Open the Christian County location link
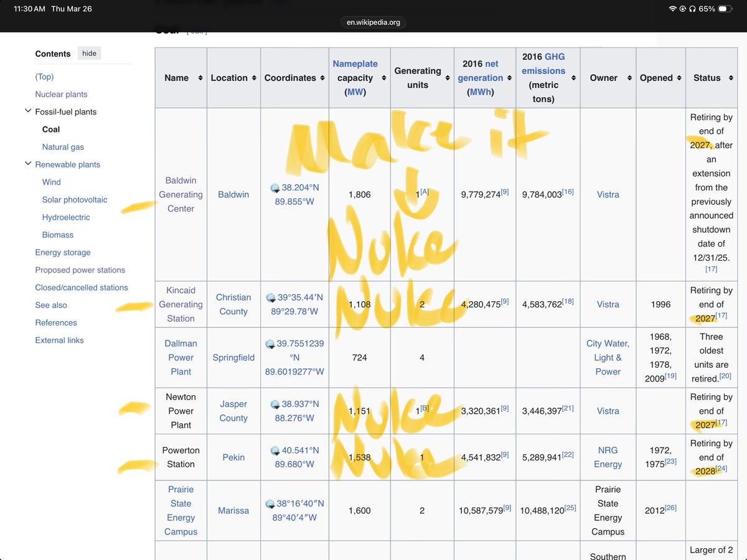The height and width of the screenshot is (560, 747). [x=233, y=304]
